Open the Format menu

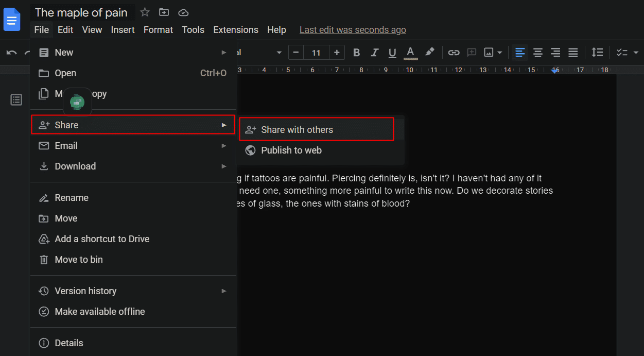pyautogui.click(x=158, y=30)
